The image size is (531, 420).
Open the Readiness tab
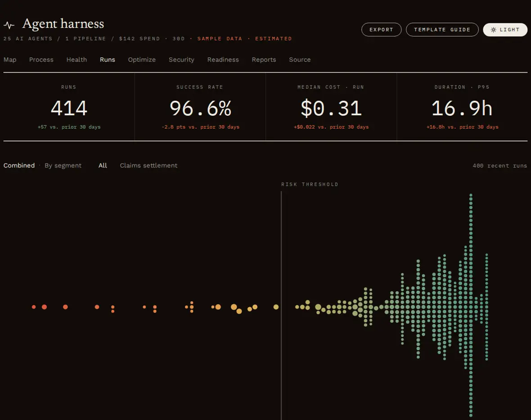coord(223,59)
